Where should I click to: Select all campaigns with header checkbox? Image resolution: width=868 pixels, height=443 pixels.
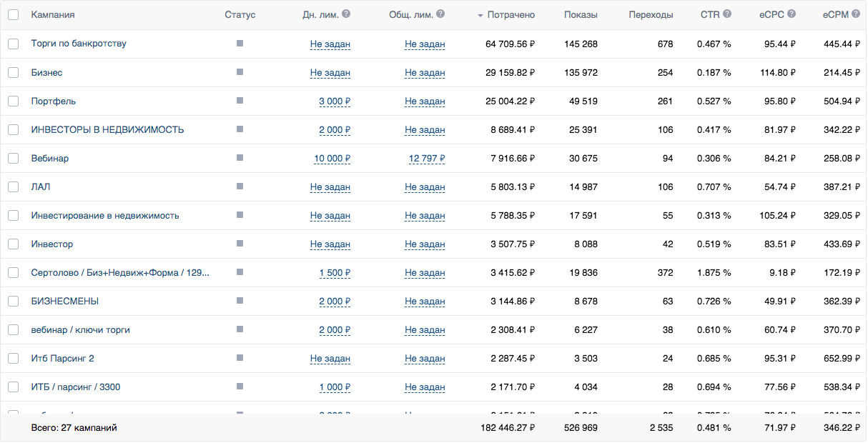pyautogui.click(x=14, y=15)
